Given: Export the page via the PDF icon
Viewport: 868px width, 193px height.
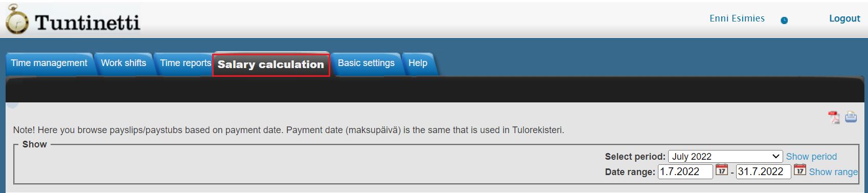Looking at the screenshot, I should click(x=834, y=117).
